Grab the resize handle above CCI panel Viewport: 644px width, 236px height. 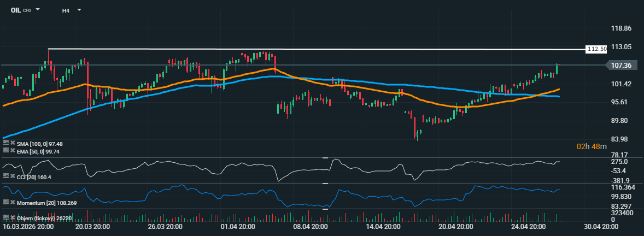325,158
